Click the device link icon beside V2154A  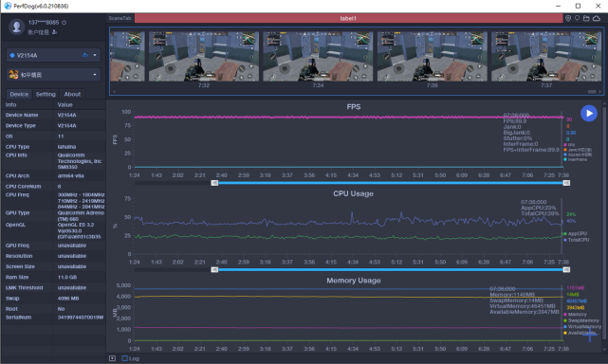click(85, 55)
